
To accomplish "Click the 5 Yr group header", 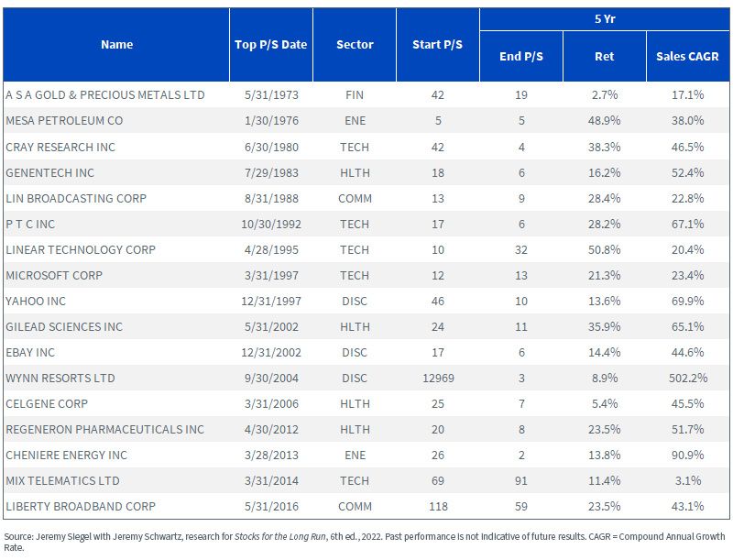I will 605,19.
